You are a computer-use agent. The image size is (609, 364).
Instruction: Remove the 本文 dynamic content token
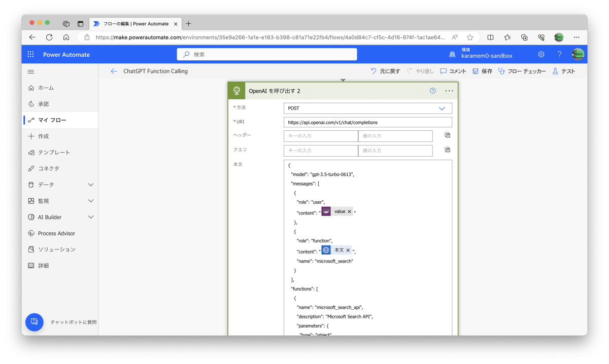[x=348, y=250]
